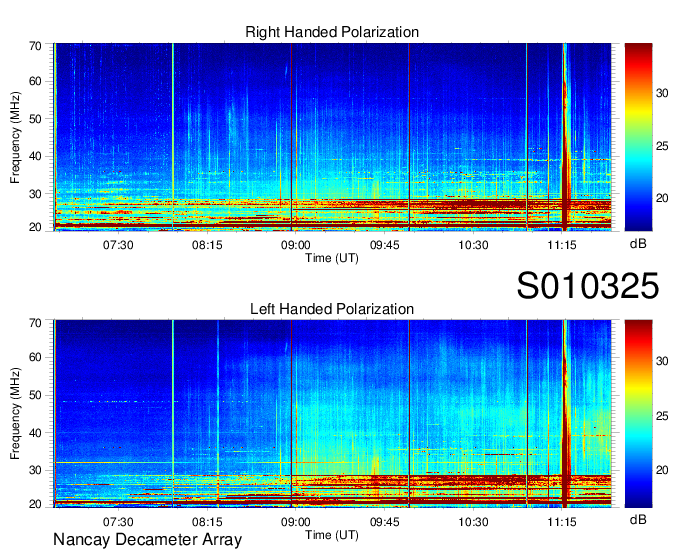Click the 20 value on right-handed color bar scale
The height and width of the screenshot is (552, 680).
(x=662, y=199)
